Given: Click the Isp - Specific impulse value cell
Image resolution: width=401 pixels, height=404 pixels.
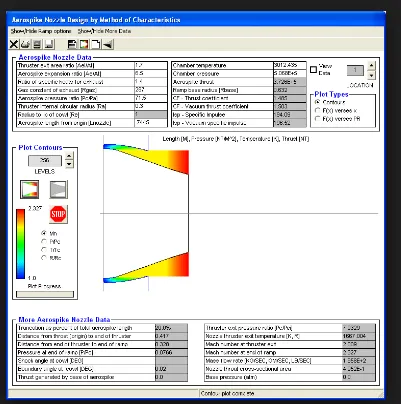Looking at the screenshot, I should tap(290, 115).
